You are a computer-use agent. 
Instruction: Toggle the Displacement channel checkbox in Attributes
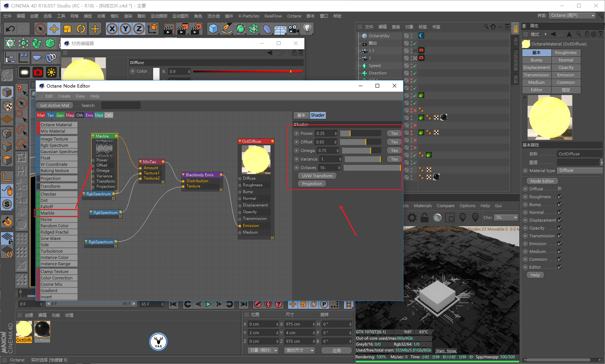pyautogui.click(x=560, y=220)
